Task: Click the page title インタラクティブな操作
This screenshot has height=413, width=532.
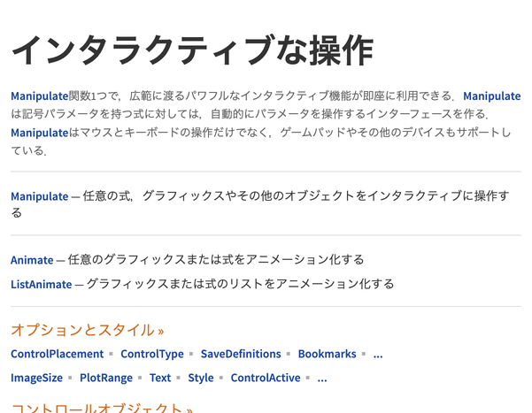Action: pyautogui.click(x=192, y=50)
